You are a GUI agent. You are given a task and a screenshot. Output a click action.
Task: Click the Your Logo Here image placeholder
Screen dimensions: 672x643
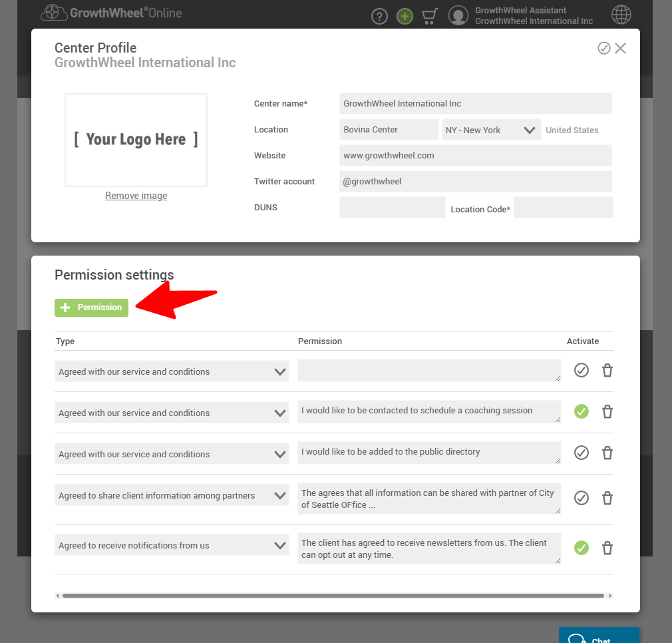pos(136,140)
